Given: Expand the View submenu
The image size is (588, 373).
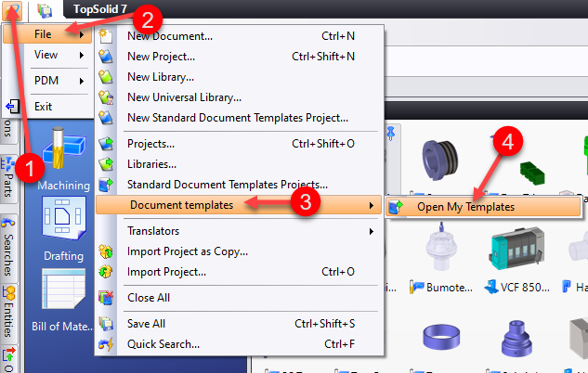Looking at the screenshot, I should click(x=46, y=55).
